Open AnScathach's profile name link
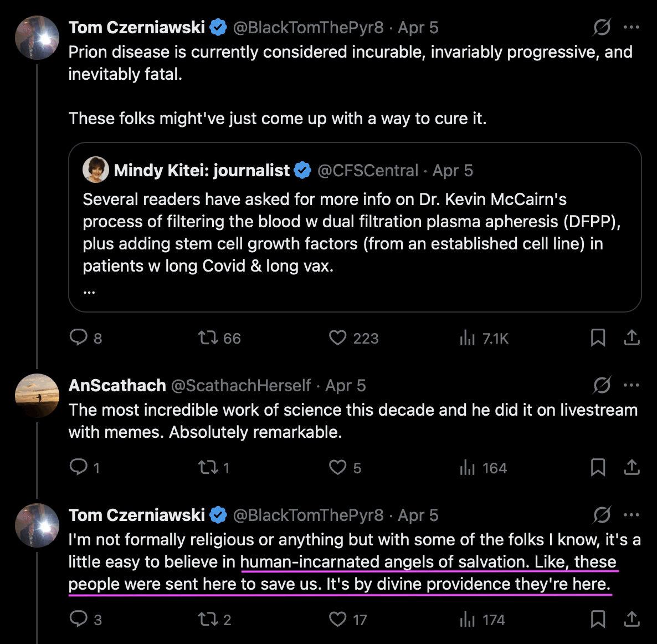 point(117,385)
